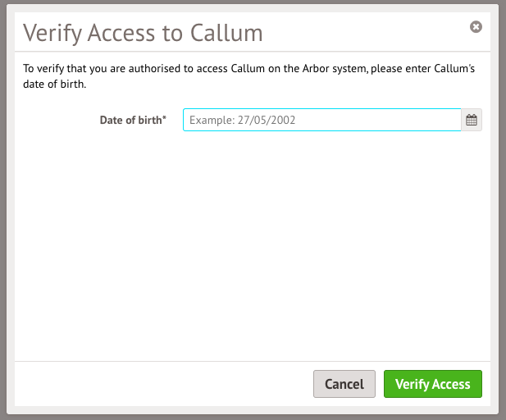Viewport: 506px width, 420px height.
Task: Pick a date using the calendar button
Action: (472, 120)
